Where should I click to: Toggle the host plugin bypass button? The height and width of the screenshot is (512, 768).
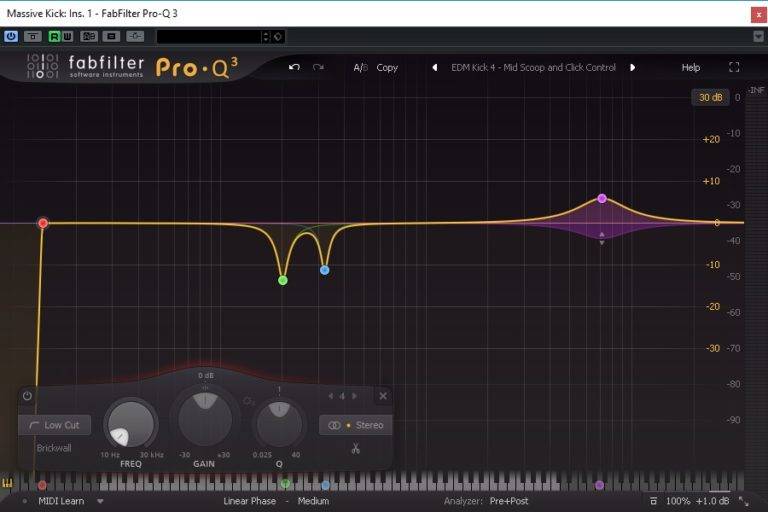point(11,36)
